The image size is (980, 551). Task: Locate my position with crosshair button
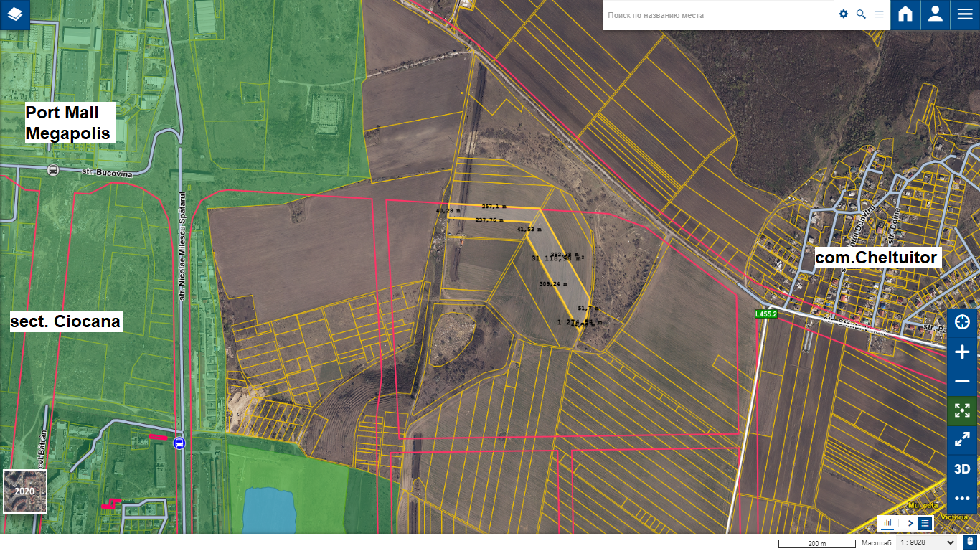(x=962, y=322)
